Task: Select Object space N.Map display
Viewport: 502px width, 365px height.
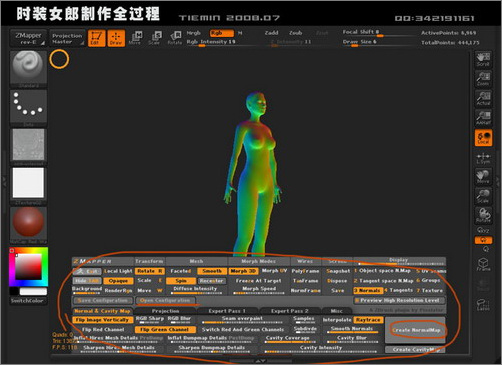Action: 382,271
